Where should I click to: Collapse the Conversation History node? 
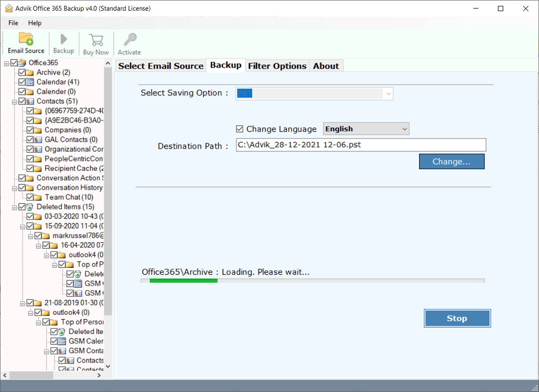pyautogui.click(x=14, y=189)
